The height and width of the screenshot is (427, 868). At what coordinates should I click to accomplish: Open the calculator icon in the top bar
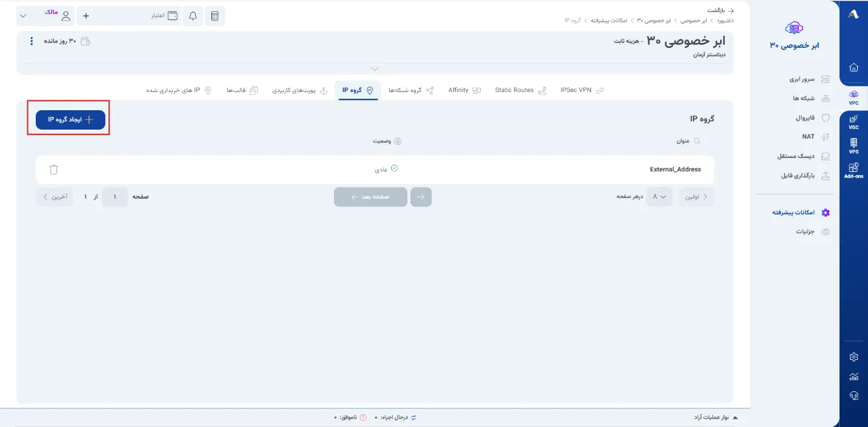[215, 16]
